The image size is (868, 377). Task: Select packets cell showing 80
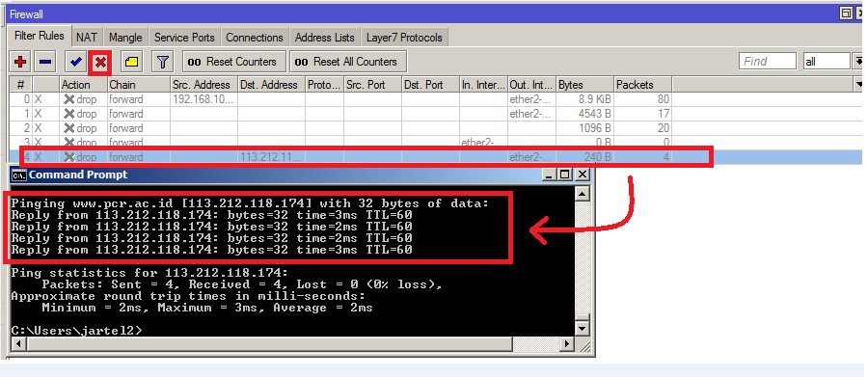(x=642, y=99)
